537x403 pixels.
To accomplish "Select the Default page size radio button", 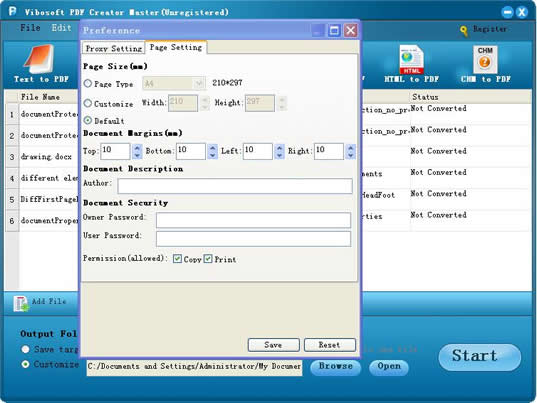I will [88, 120].
